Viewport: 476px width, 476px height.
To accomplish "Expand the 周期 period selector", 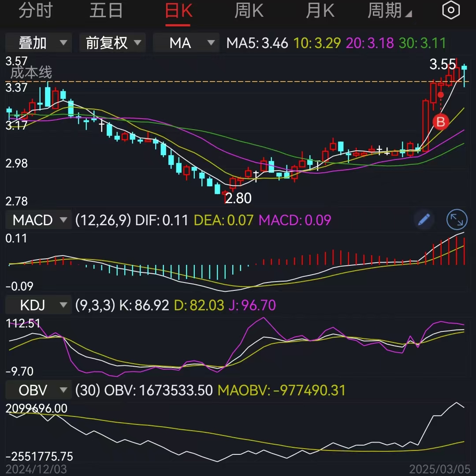I will (x=390, y=10).
